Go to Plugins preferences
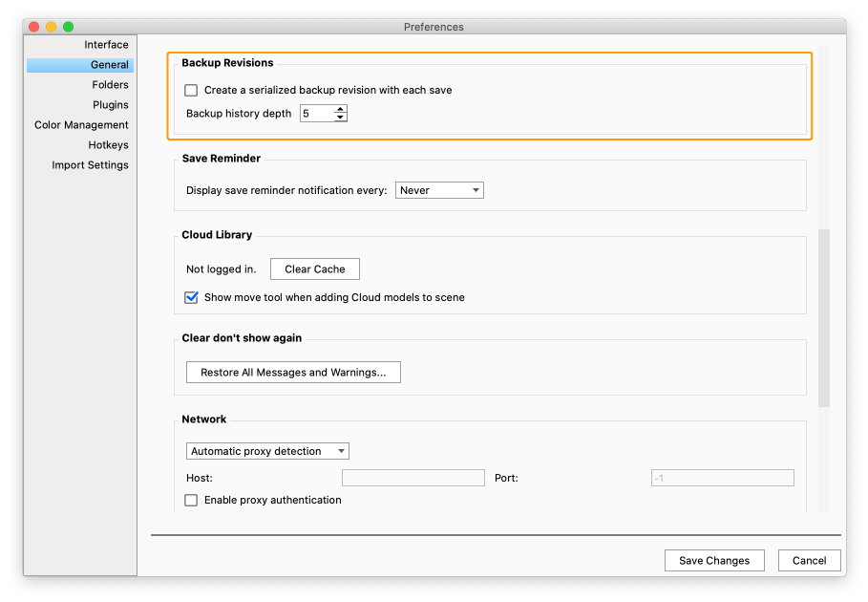The width and height of the screenshot is (868, 602). tap(110, 105)
